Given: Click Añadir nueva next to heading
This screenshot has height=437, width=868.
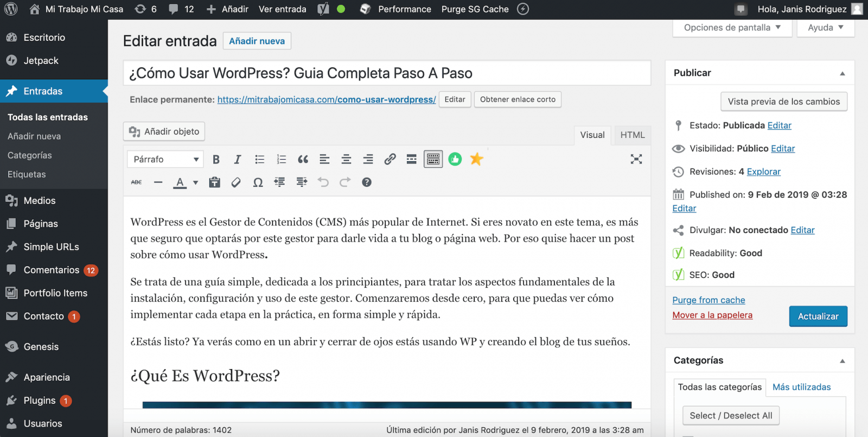Looking at the screenshot, I should click(x=257, y=41).
